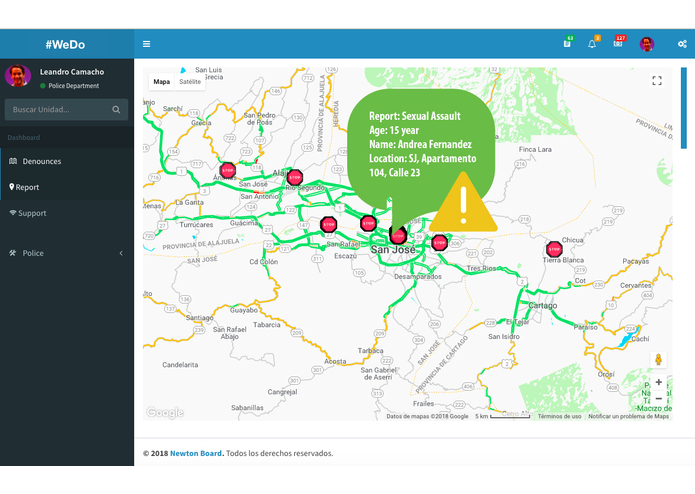Open the clipboard icon with green 63 badge
This screenshot has width=695, height=494.
(567, 43)
